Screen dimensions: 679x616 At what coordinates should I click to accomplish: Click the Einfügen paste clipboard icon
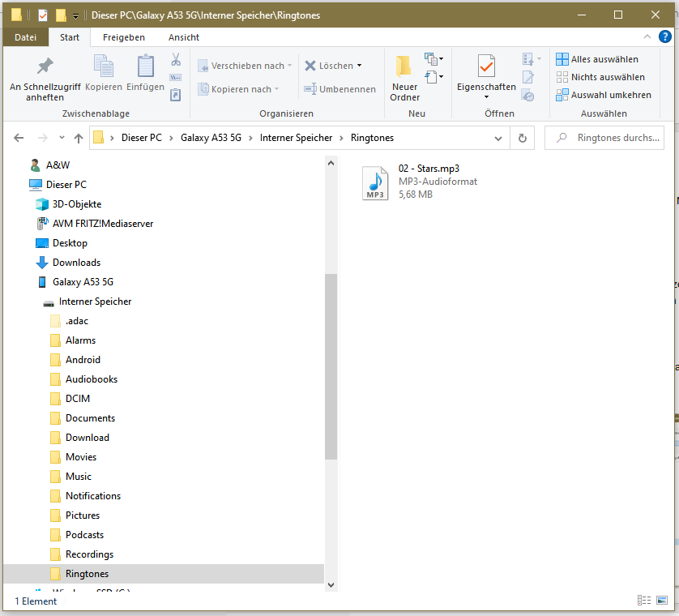coord(146,66)
